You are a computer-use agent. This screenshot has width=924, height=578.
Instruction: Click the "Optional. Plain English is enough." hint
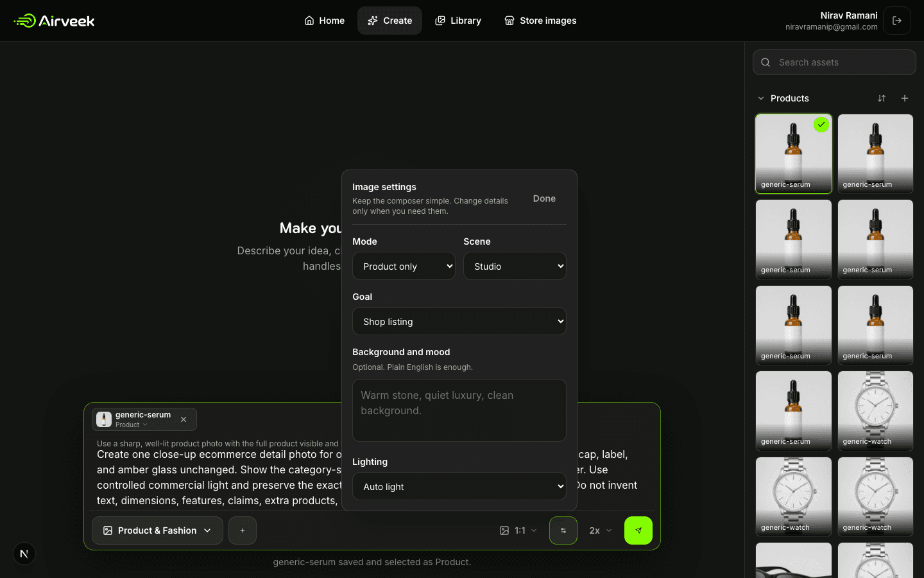coord(413,367)
